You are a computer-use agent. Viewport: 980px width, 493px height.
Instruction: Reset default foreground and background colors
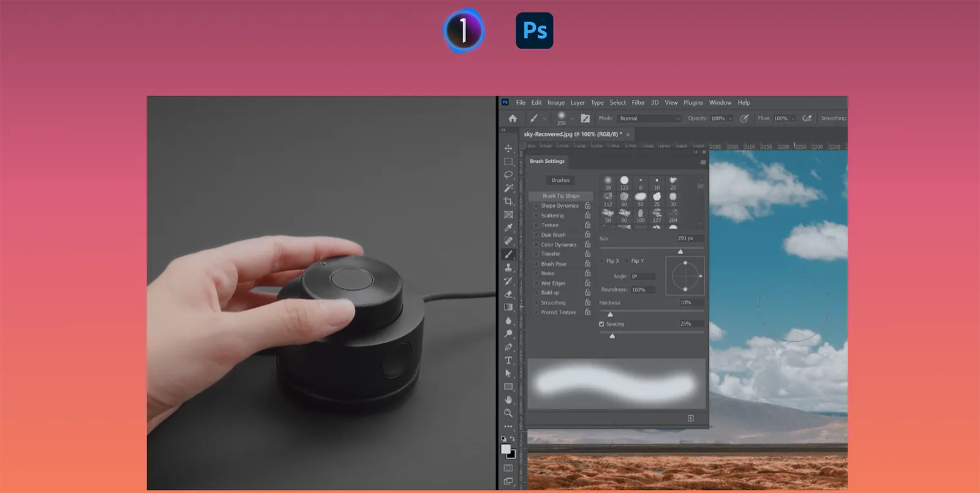(x=503, y=438)
